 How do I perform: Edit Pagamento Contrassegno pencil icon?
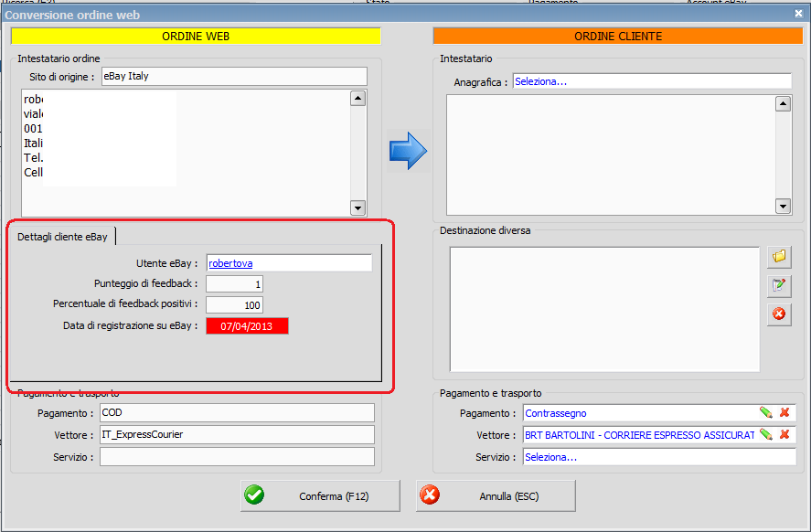(766, 412)
